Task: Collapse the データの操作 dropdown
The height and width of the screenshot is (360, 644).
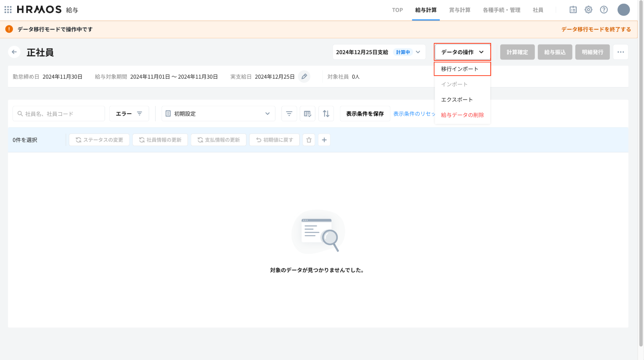Action: point(462,52)
